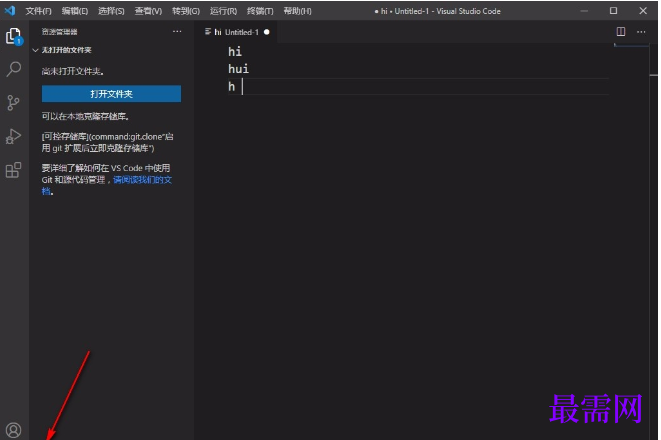Open the 帮助(H) menu
The width and height of the screenshot is (661, 440).
pyautogui.click(x=297, y=11)
